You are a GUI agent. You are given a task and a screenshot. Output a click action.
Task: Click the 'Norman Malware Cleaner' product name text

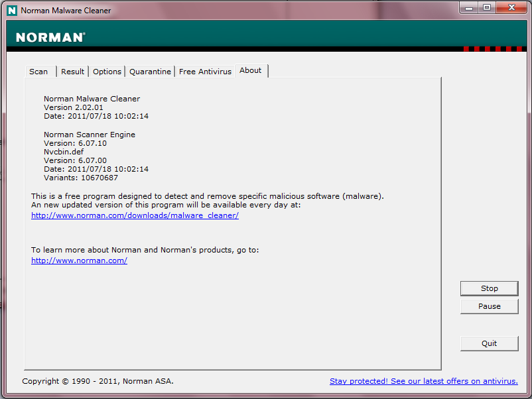tap(92, 99)
